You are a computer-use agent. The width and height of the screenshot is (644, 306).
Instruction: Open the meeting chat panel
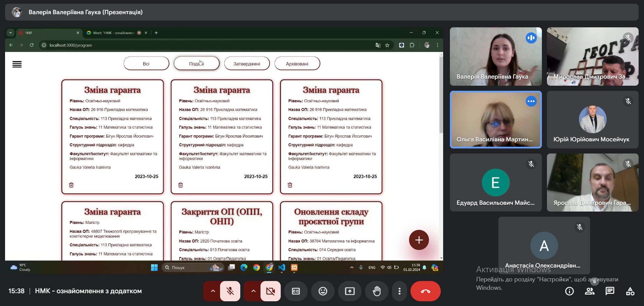pyautogui.click(x=610, y=291)
